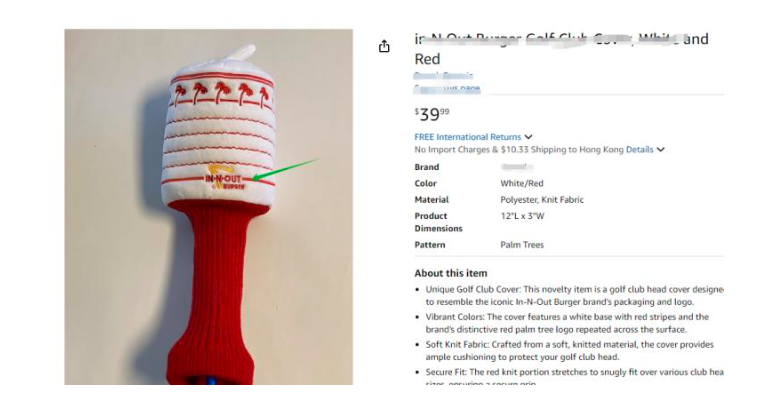Viewport: 779px width, 416px height.
Task: Open the blurred store page link
Action: point(447,88)
